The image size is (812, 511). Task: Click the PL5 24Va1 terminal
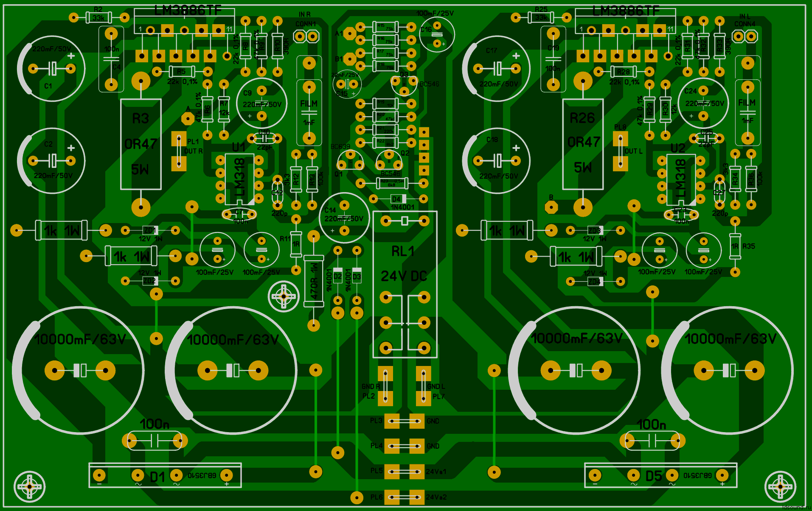pos(404,472)
